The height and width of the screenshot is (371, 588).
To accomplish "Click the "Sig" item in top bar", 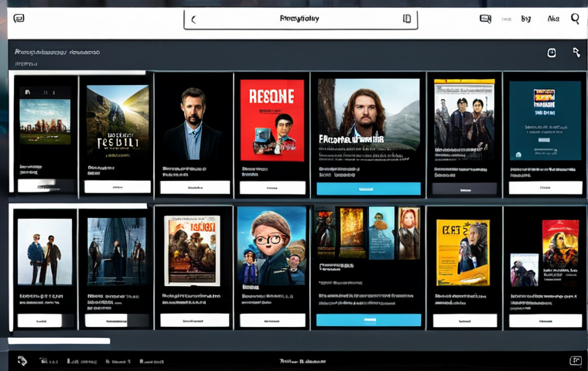I will pyautogui.click(x=526, y=19).
